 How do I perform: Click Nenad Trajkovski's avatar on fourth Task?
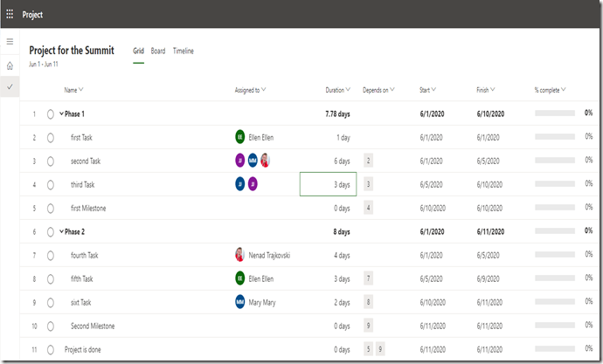(240, 255)
